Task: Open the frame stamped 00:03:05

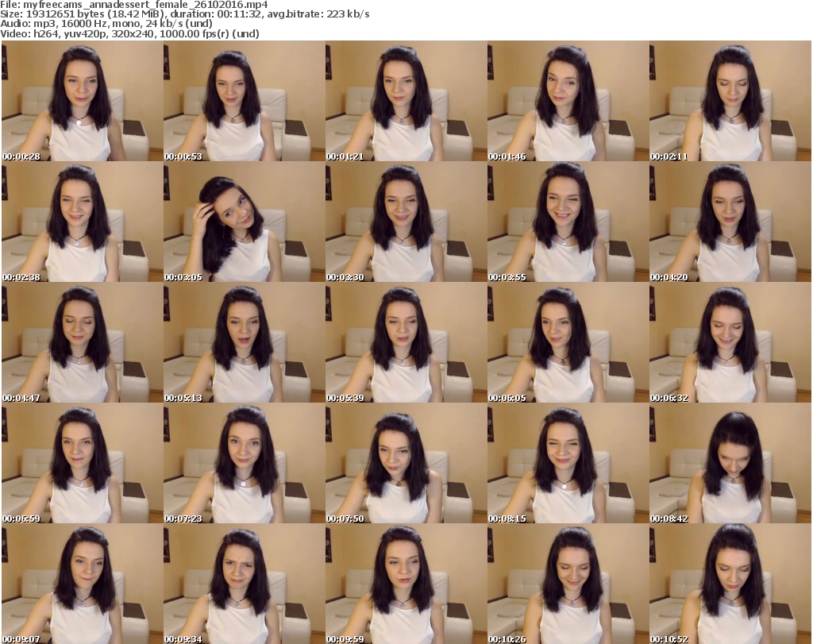Action: coord(244,222)
